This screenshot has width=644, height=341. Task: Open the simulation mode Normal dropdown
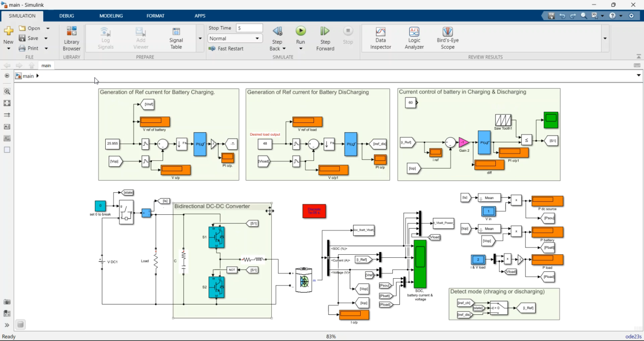[235, 38]
